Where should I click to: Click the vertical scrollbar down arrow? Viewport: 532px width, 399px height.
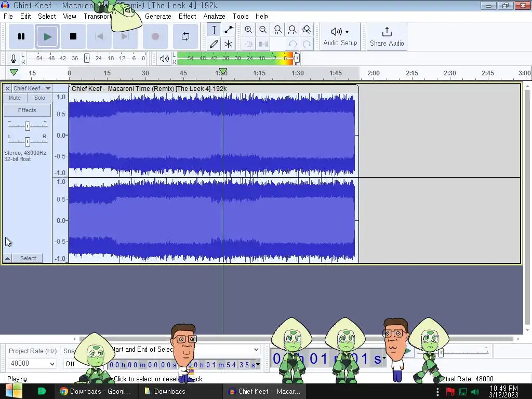click(527, 330)
